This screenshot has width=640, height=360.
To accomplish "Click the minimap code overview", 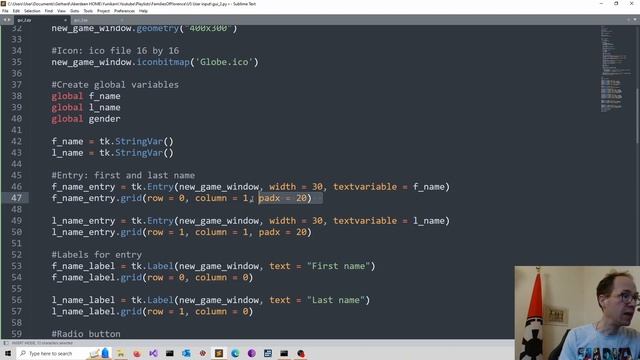I will coord(616,69).
